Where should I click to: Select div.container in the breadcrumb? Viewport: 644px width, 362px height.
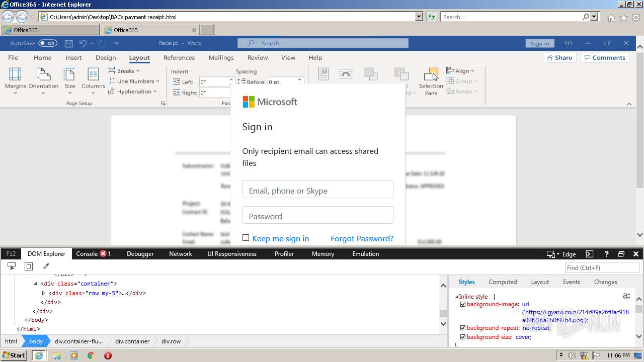[132, 341]
